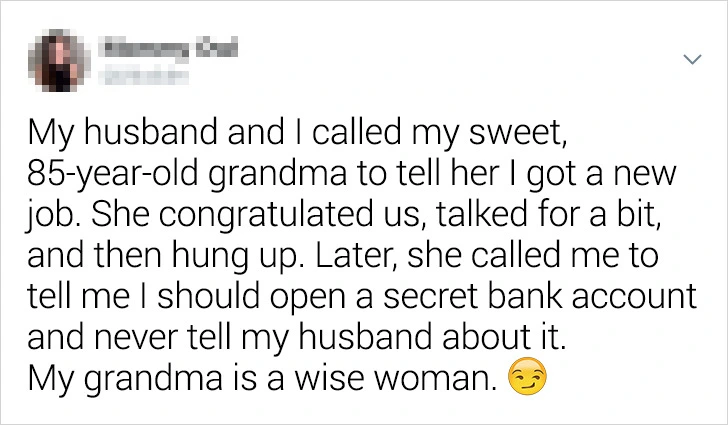Click the sentence "My grandma is a wise woman"
Viewport: 728px width, 425px height.
coord(262,380)
